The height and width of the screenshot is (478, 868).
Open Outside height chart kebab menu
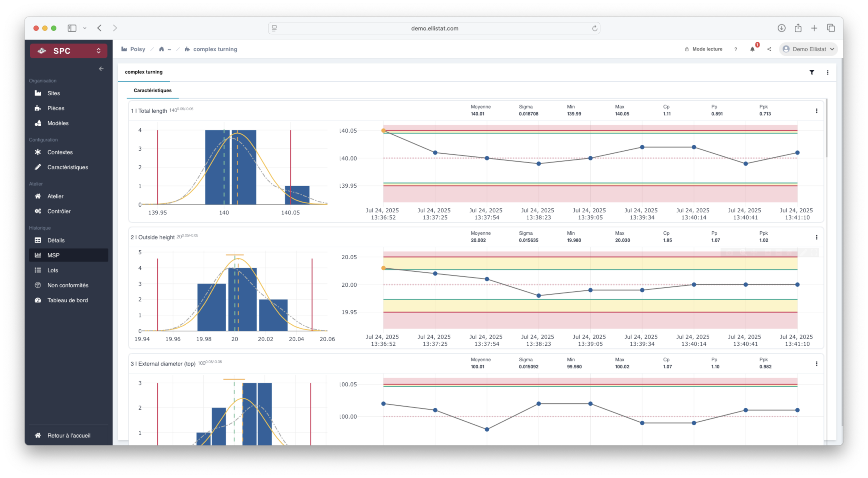(816, 237)
